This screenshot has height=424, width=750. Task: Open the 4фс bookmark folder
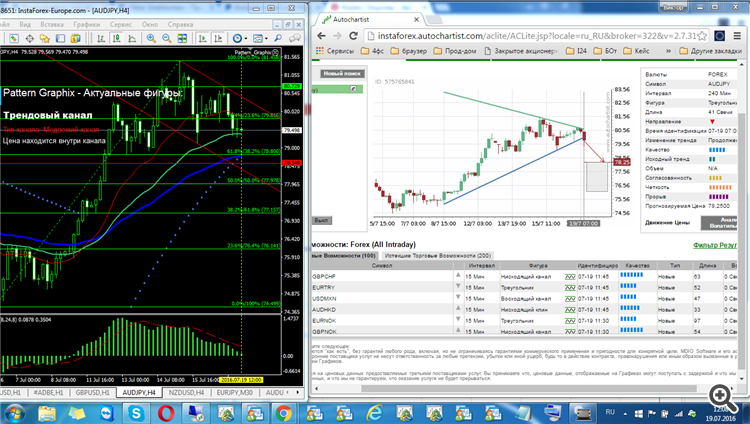point(372,51)
